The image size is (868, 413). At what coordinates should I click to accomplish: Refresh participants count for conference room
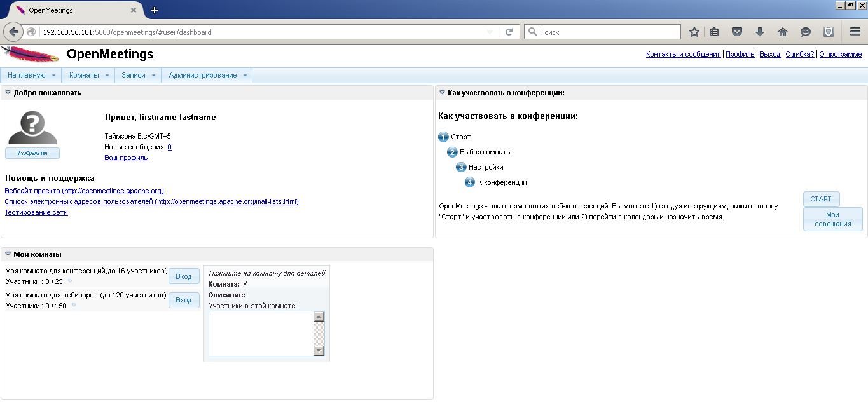pyautogui.click(x=70, y=281)
